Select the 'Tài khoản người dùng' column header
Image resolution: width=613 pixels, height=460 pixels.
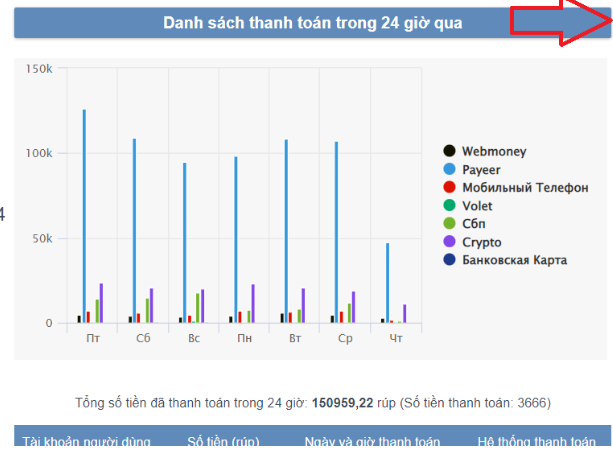click(85, 441)
